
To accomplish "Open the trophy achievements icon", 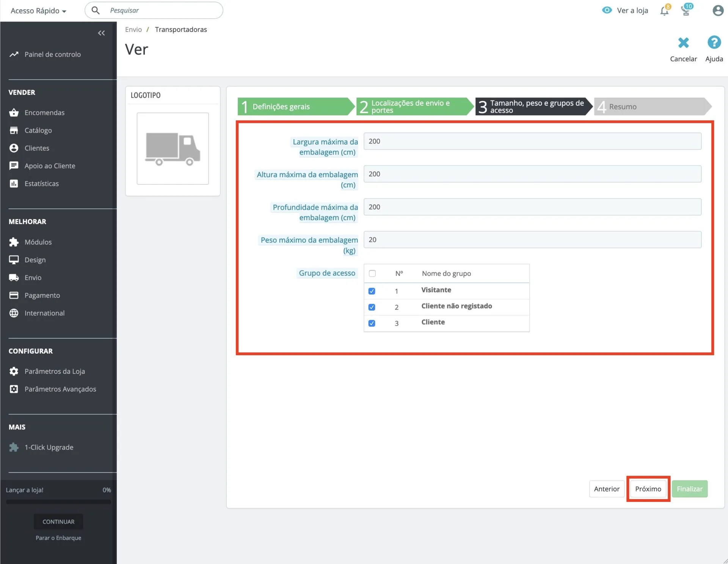I will (x=686, y=11).
